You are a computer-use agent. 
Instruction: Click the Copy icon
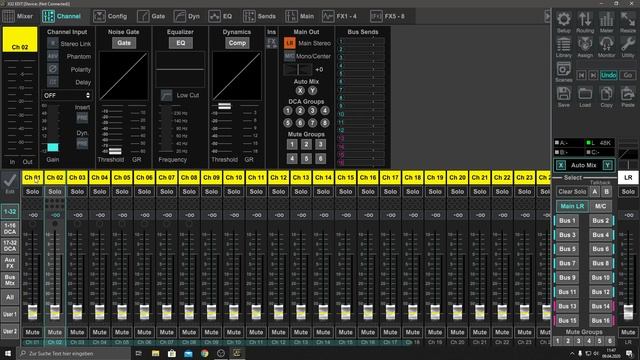pos(607,94)
